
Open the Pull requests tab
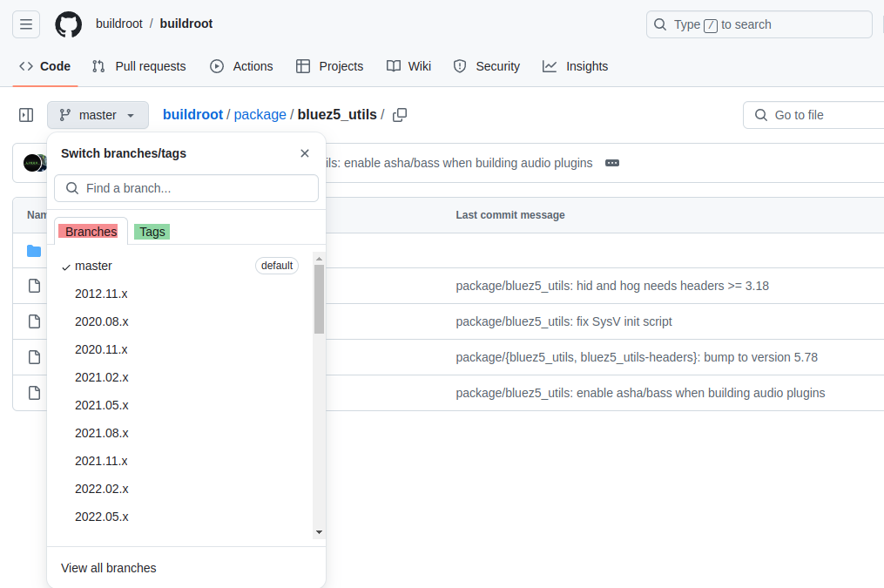[138, 66]
